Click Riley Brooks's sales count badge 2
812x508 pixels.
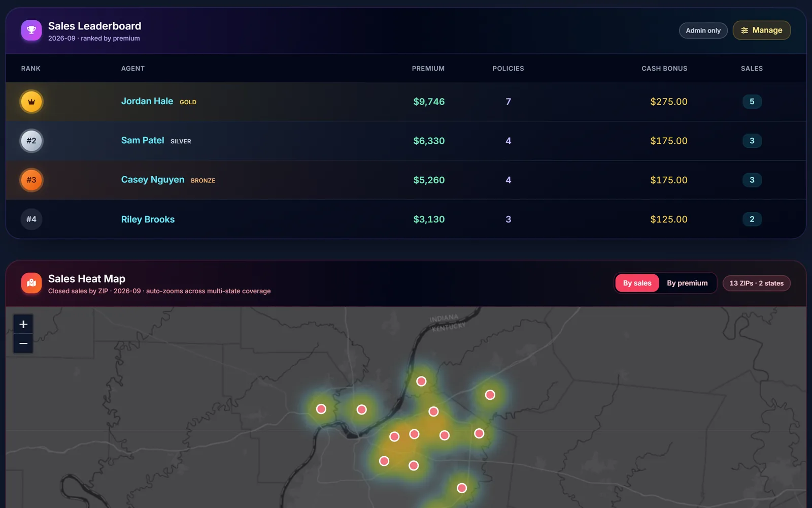752,219
